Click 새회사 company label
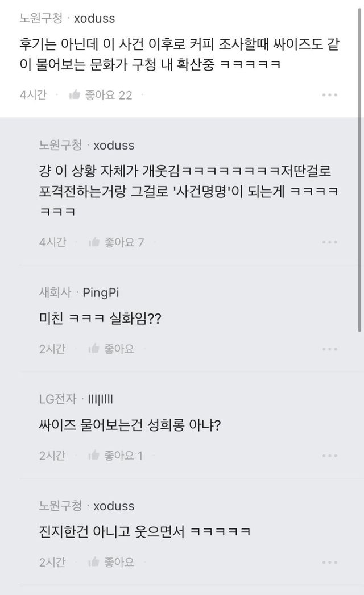Screen dimensions: 364x595 [55, 293]
